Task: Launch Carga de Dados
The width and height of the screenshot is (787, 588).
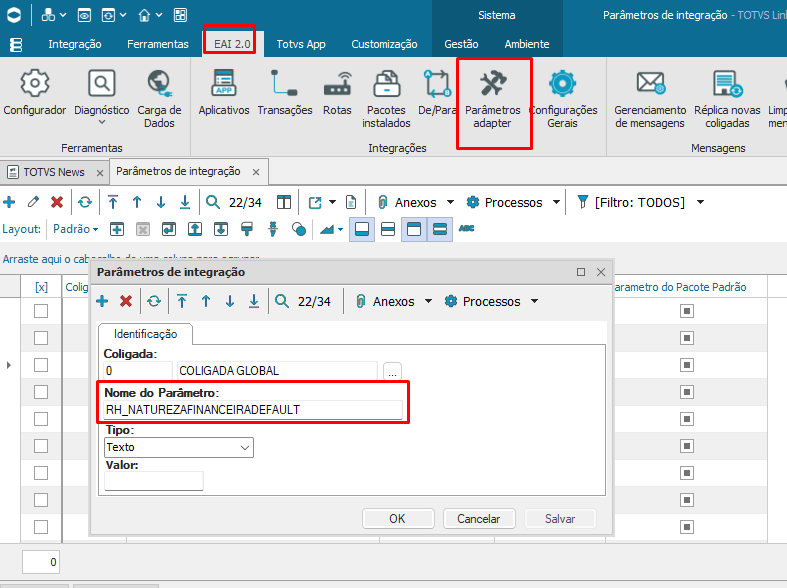Action: 159,99
